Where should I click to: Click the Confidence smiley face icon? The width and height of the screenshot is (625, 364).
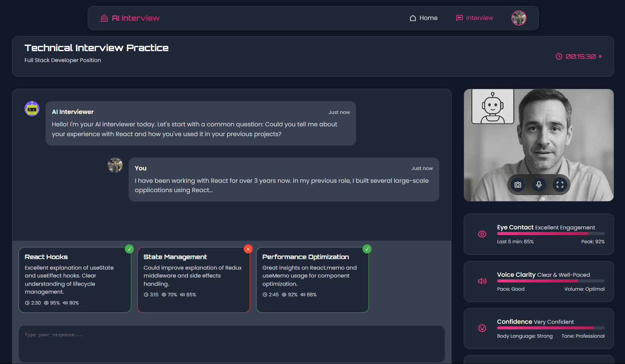coord(482,328)
